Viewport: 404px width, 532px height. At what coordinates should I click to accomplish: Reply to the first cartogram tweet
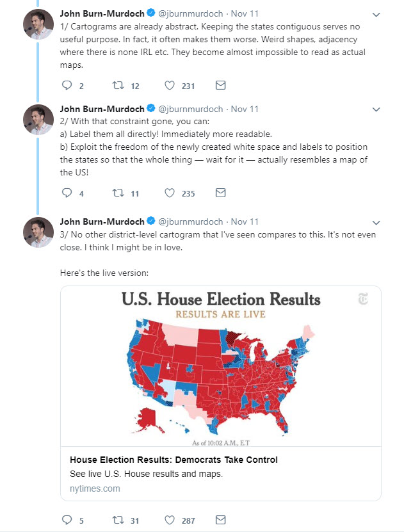click(67, 85)
